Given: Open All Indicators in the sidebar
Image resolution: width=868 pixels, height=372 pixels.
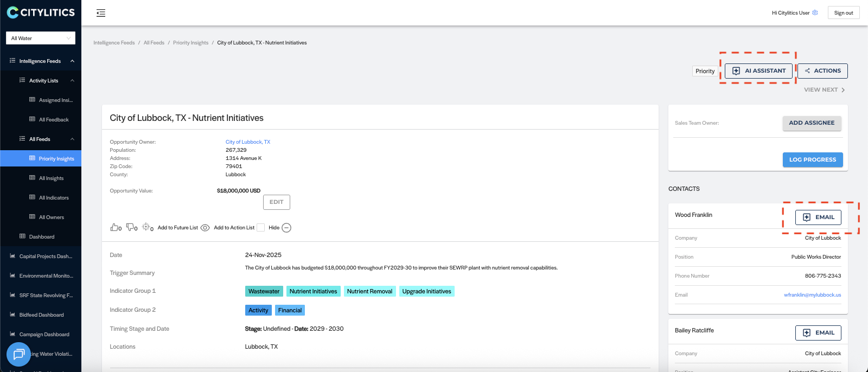Looking at the screenshot, I should tap(53, 198).
